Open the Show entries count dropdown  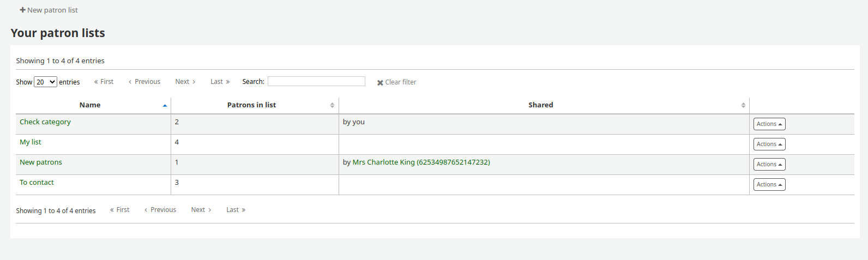[x=45, y=82]
